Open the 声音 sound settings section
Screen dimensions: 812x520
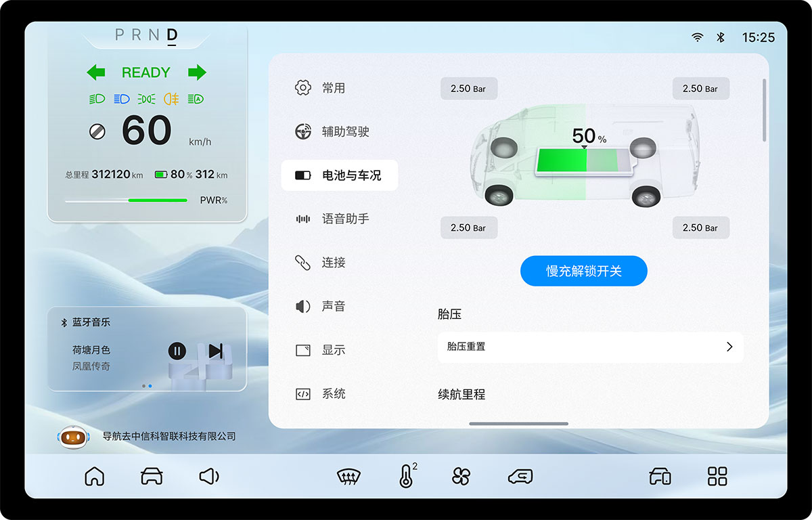click(x=340, y=306)
